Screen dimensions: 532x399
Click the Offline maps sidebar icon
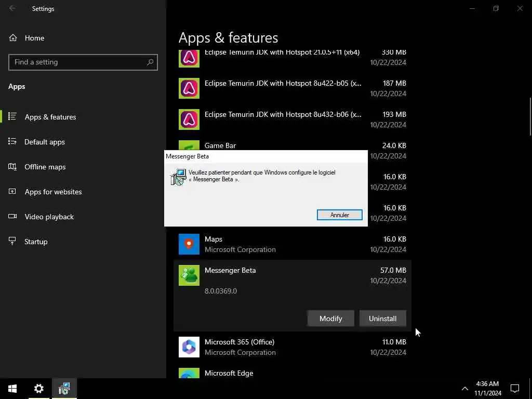click(12, 167)
